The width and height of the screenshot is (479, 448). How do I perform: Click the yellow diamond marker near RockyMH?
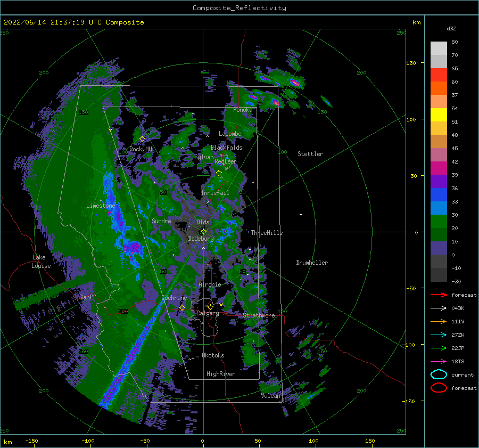pyautogui.click(x=142, y=139)
